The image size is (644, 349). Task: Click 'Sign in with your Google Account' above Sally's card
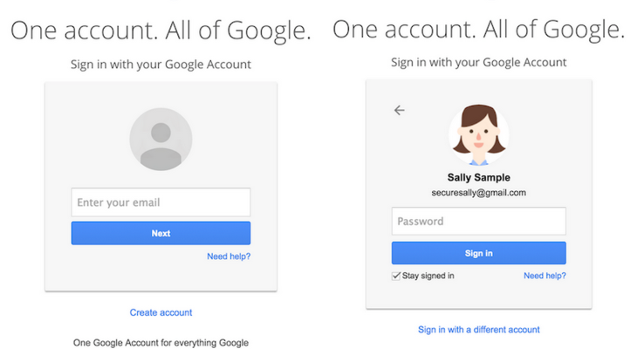coord(478,63)
